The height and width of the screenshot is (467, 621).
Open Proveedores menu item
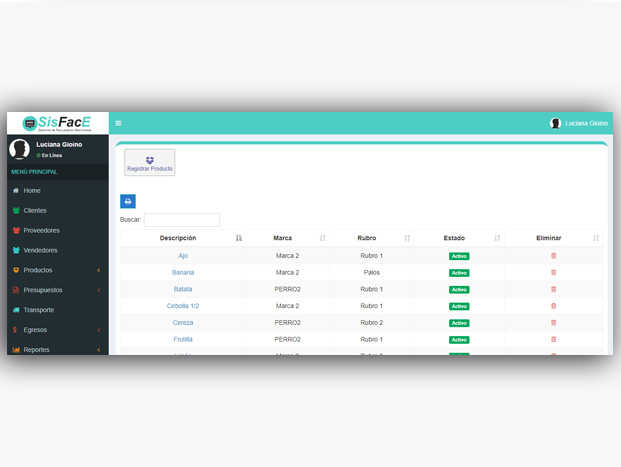click(x=57, y=230)
